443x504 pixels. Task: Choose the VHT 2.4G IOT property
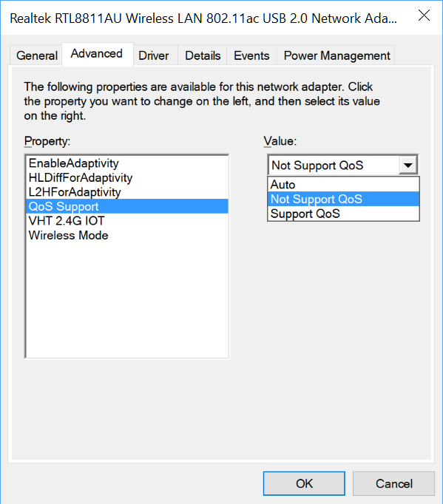127,221
